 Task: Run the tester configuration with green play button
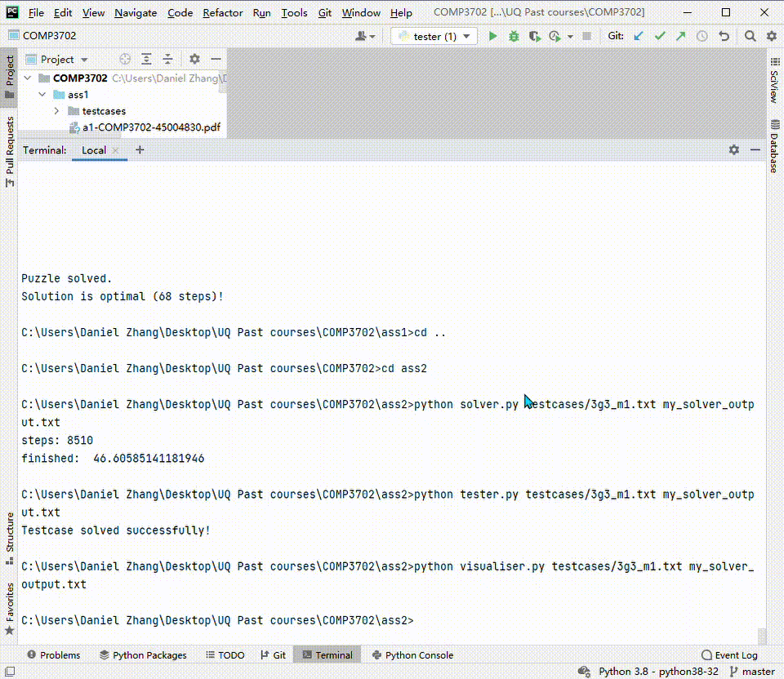coord(492,36)
